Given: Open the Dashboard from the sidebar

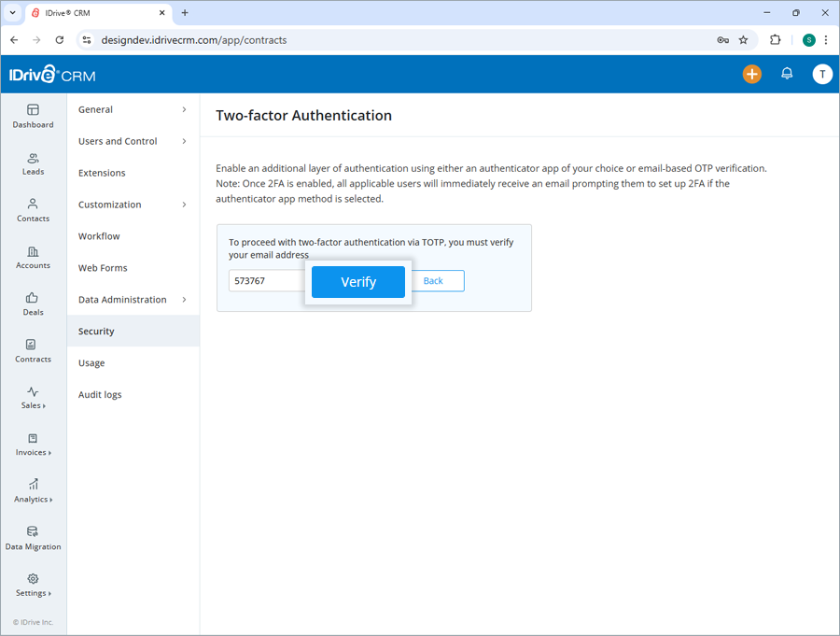Looking at the screenshot, I should pyautogui.click(x=33, y=117).
